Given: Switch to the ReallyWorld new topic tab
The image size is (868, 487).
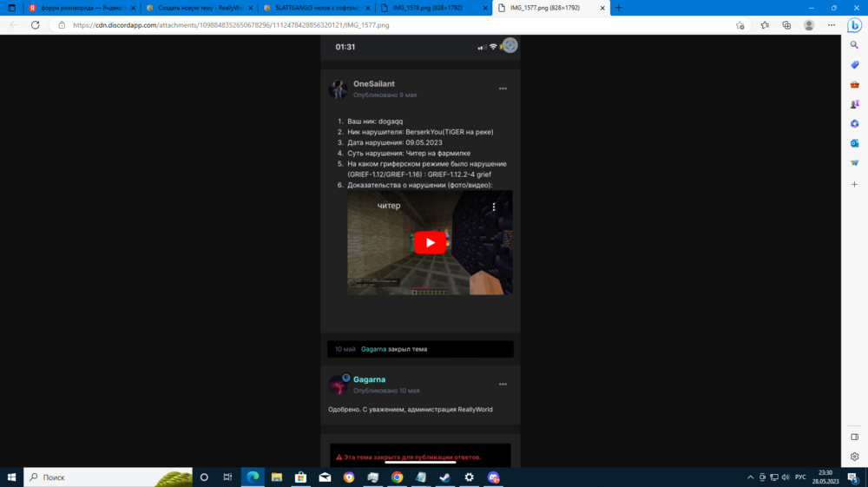Looking at the screenshot, I should pyautogui.click(x=199, y=8).
